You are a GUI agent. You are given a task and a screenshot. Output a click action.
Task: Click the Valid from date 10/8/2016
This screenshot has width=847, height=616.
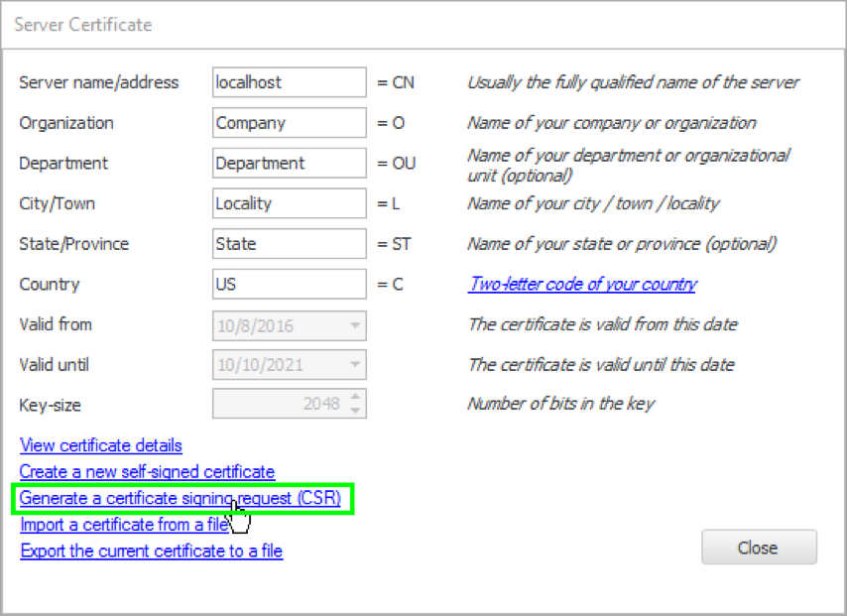pos(276,325)
